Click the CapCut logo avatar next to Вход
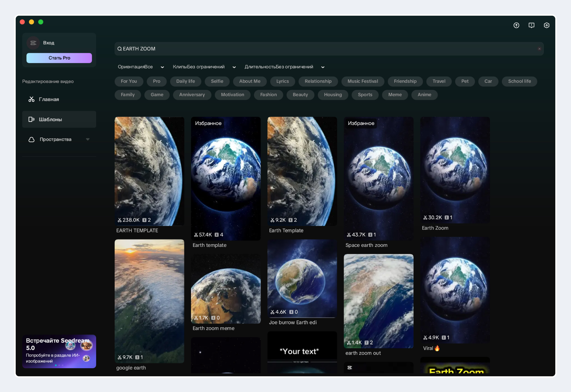Image resolution: width=571 pixels, height=392 pixels. click(x=33, y=43)
